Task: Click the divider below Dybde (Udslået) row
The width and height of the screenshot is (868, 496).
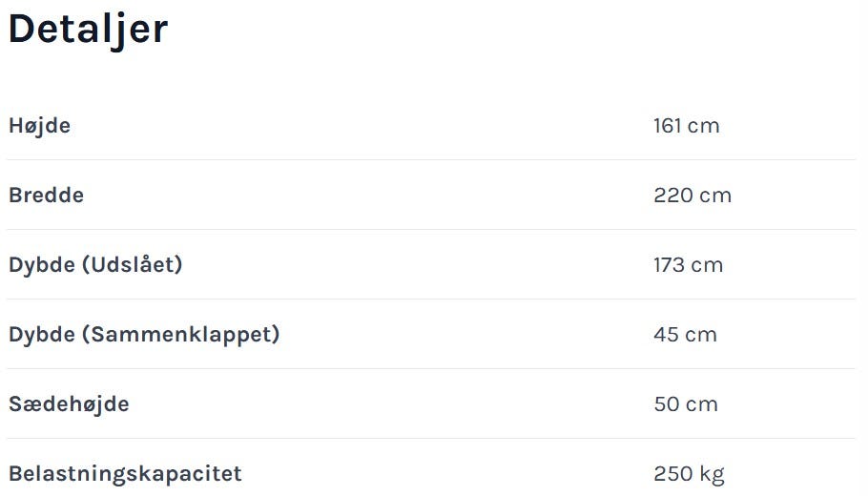Action: click(431, 299)
